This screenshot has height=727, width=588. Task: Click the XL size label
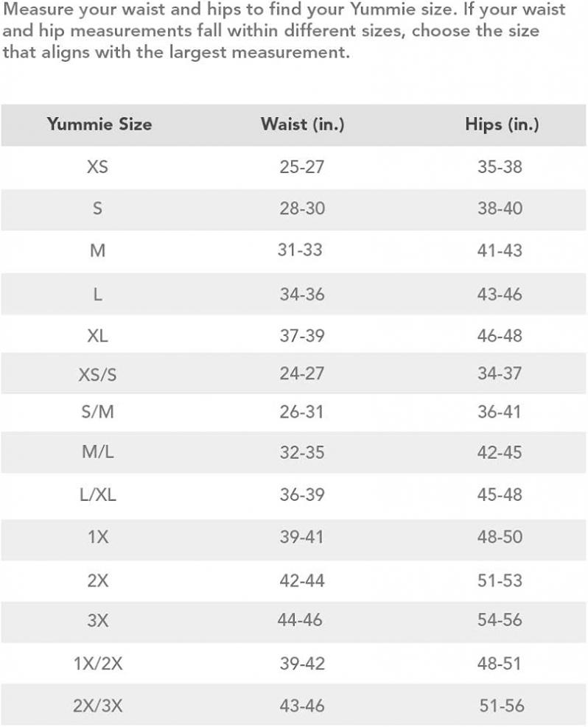click(97, 335)
